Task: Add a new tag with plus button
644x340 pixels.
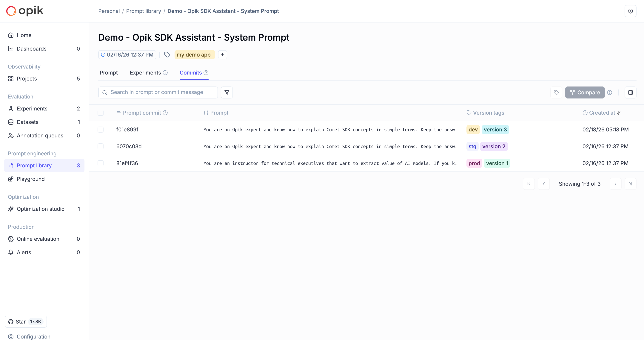Action: [x=223, y=55]
